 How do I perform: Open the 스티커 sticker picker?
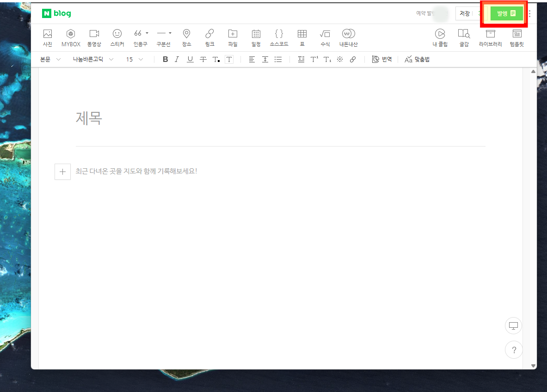[117, 37]
